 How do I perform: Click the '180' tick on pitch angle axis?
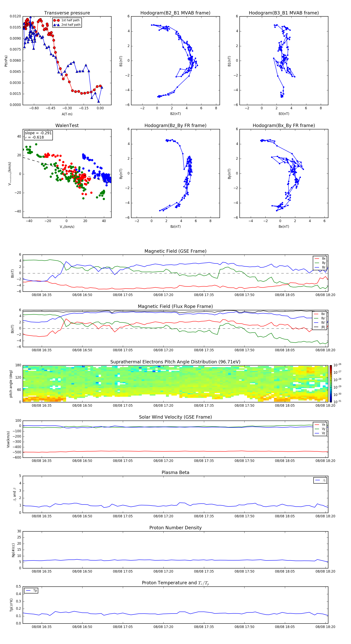point(18,365)
